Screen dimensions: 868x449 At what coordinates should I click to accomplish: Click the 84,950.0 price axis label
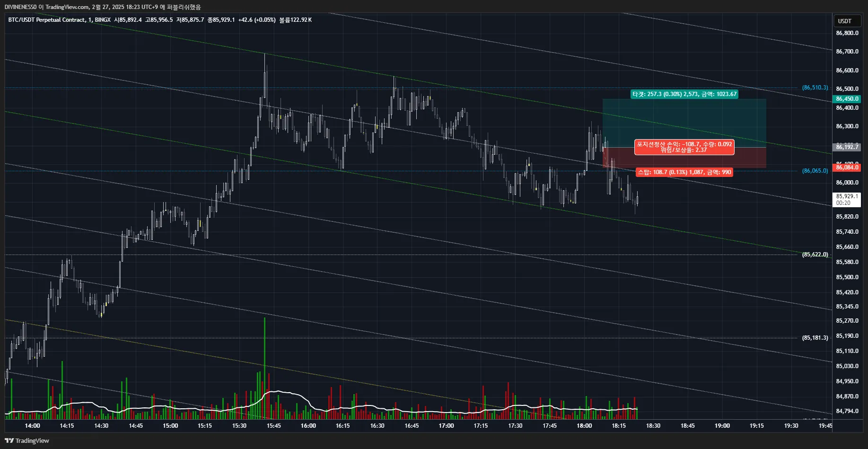pos(847,381)
